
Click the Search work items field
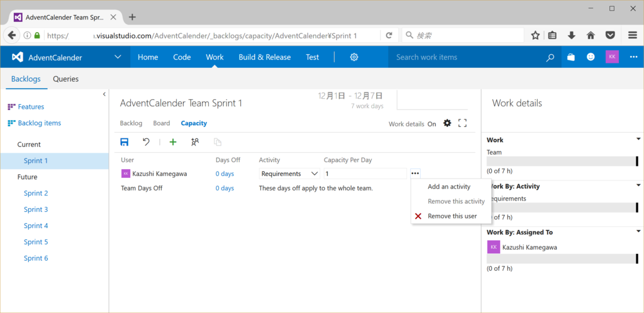pos(467,57)
